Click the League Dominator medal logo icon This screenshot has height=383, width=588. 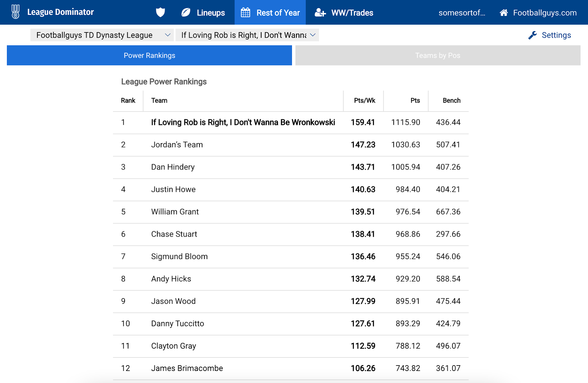(x=16, y=12)
